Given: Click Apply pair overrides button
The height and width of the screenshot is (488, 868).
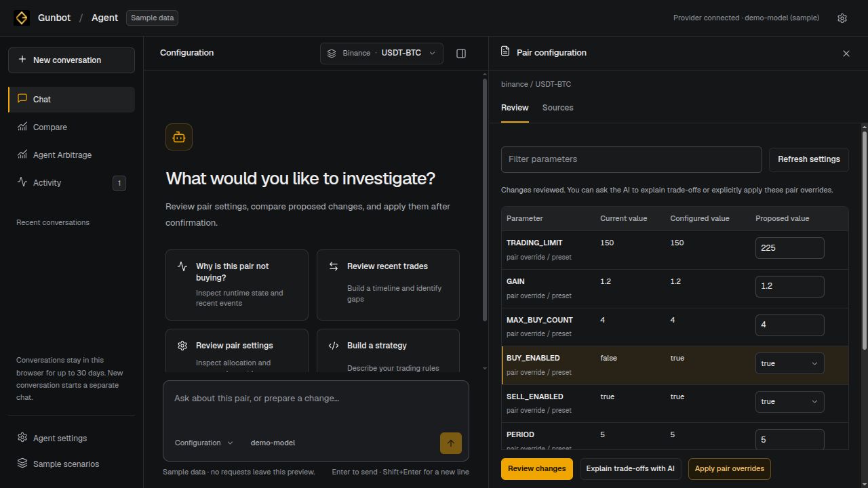Looking at the screenshot, I should click(x=729, y=469).
